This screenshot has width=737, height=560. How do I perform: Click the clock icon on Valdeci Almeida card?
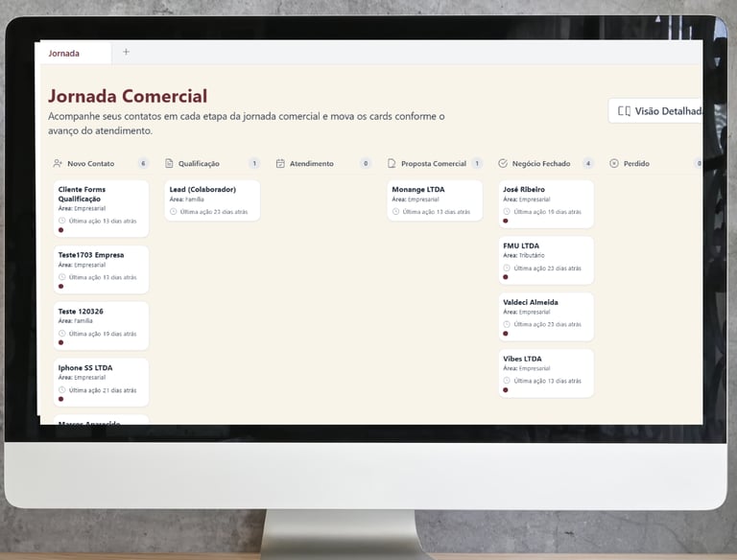[507, 324]
